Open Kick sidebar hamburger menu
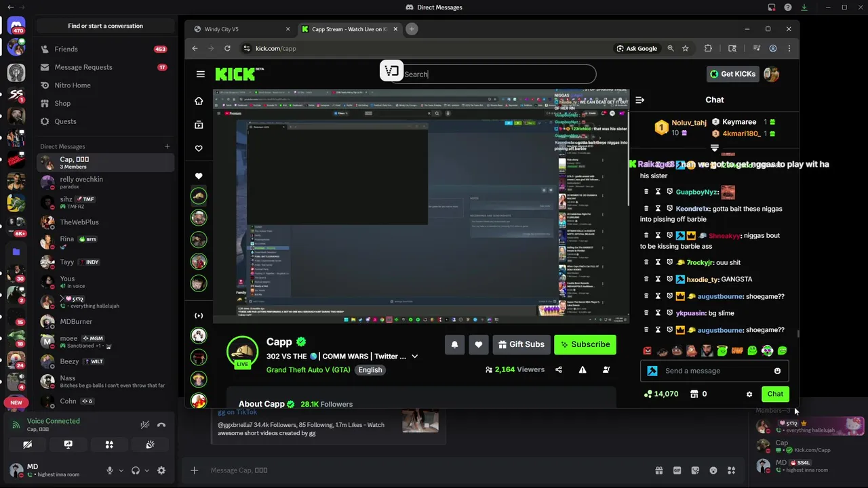Image resolution: width=868 pixels, height=488 pixels. click(200, 74)
